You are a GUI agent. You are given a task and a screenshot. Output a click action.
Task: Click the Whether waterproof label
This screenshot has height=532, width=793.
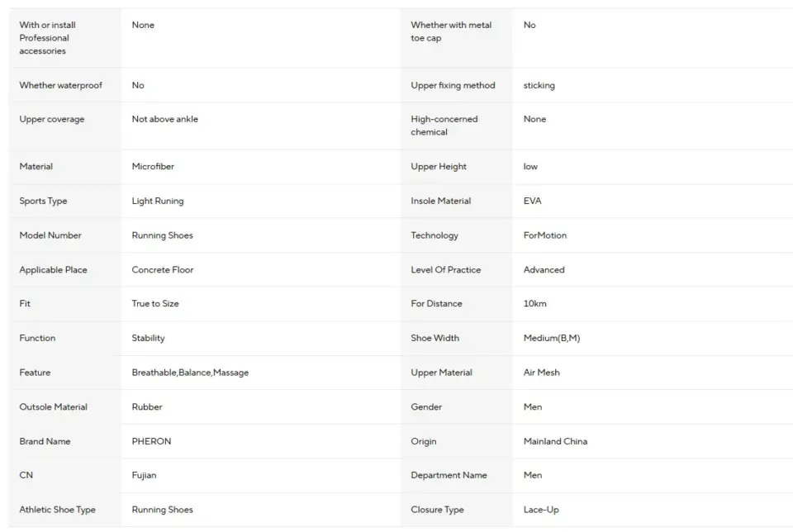(60, 85)
